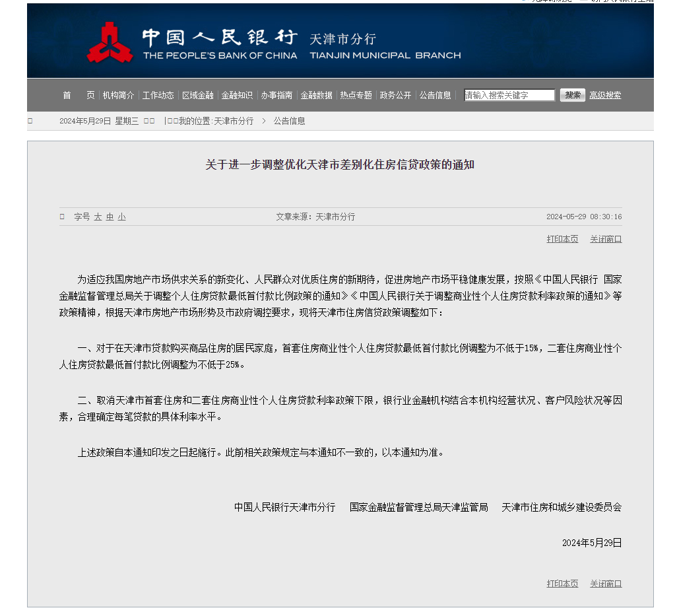
Task: Click the 搜索 search button
Action: tap(573, 95)
